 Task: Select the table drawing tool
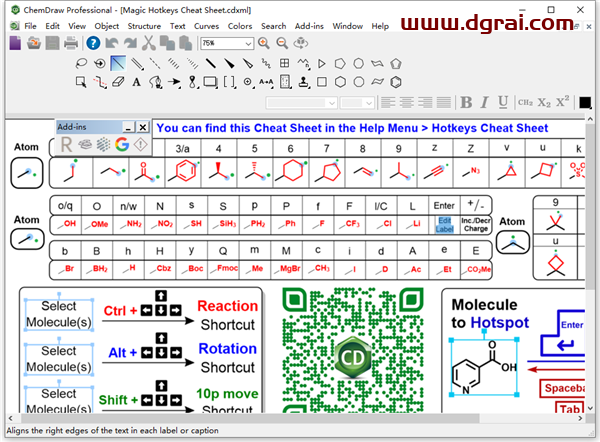coord(284,63)
